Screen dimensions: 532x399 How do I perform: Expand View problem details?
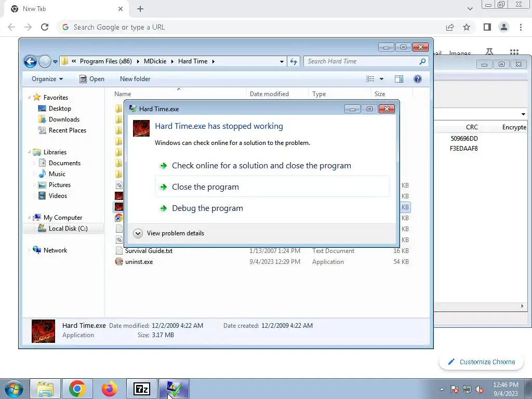(x=169, y=233)
